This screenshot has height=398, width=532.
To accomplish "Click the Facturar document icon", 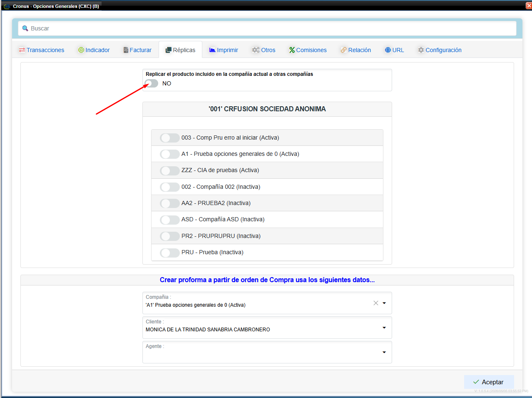I will [x=126, y=50].
